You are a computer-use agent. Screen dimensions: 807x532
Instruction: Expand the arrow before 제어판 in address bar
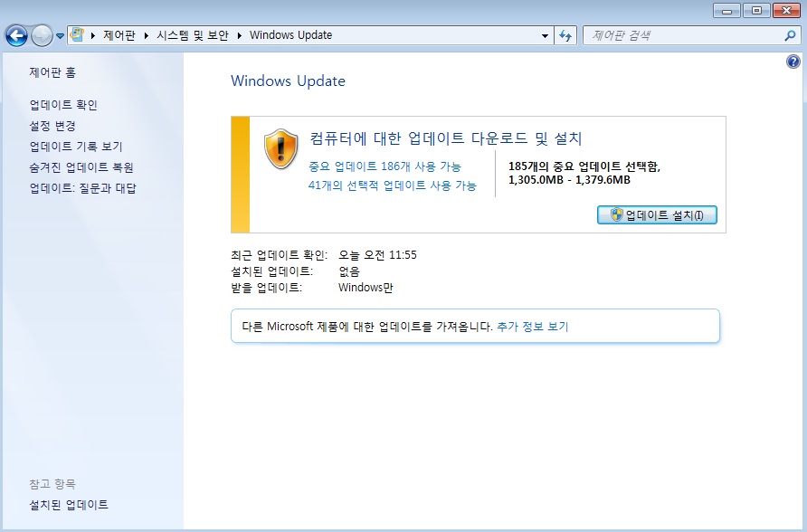[93, 35]
